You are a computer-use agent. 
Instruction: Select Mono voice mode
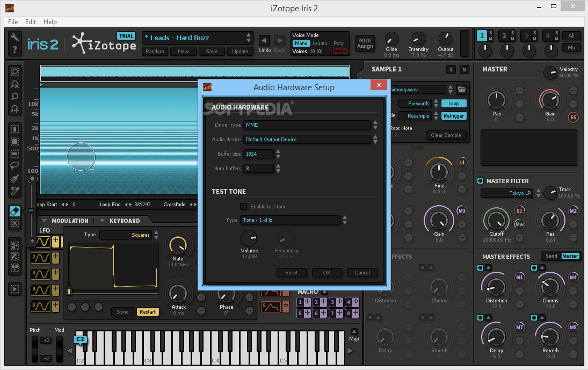(301, 43)
